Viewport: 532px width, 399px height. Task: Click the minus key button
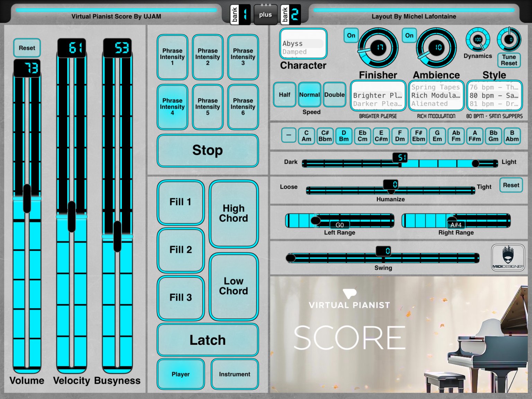289,135
